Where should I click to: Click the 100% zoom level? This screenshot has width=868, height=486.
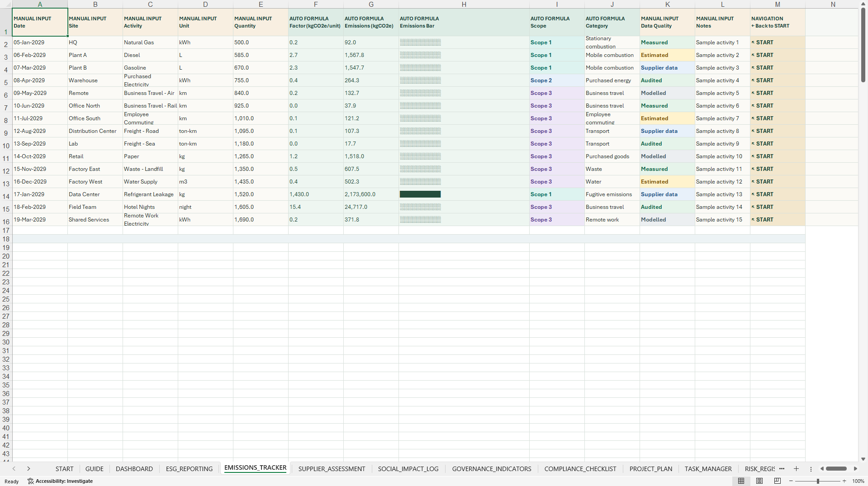(x=858, y=481)
